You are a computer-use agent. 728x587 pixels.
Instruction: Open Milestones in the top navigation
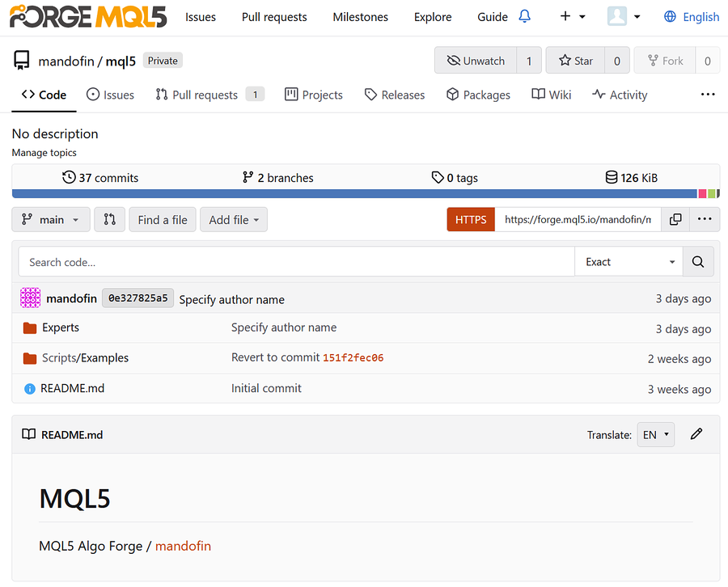360,17
